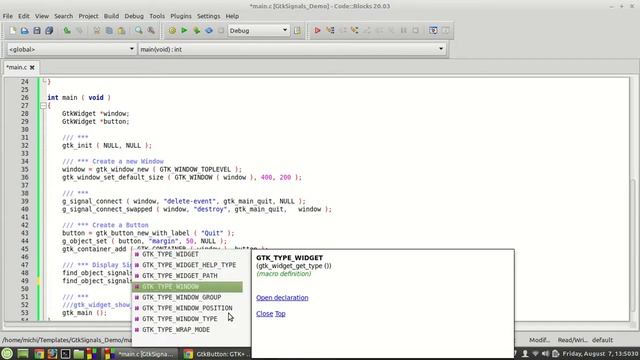Build and run the project

tap(197, 31)
